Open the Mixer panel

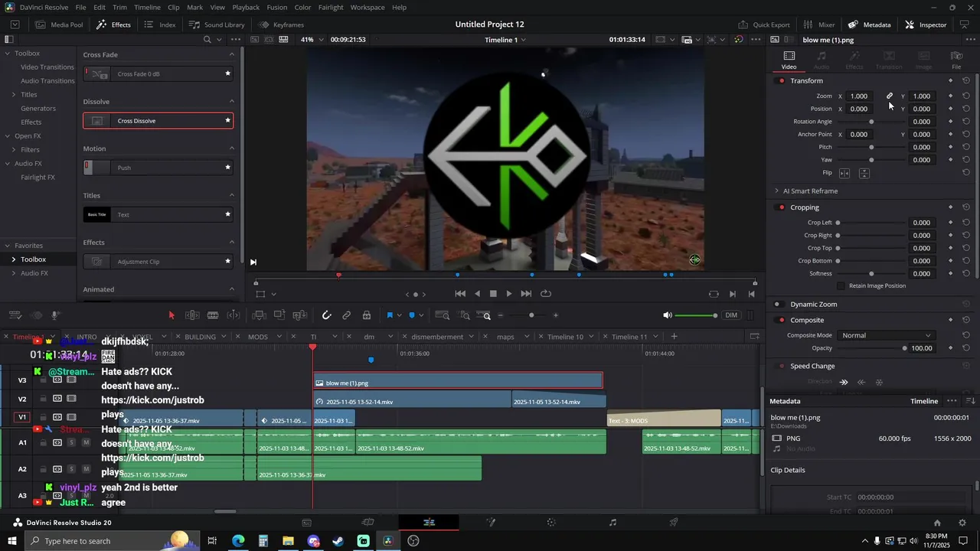pos(819,24)
